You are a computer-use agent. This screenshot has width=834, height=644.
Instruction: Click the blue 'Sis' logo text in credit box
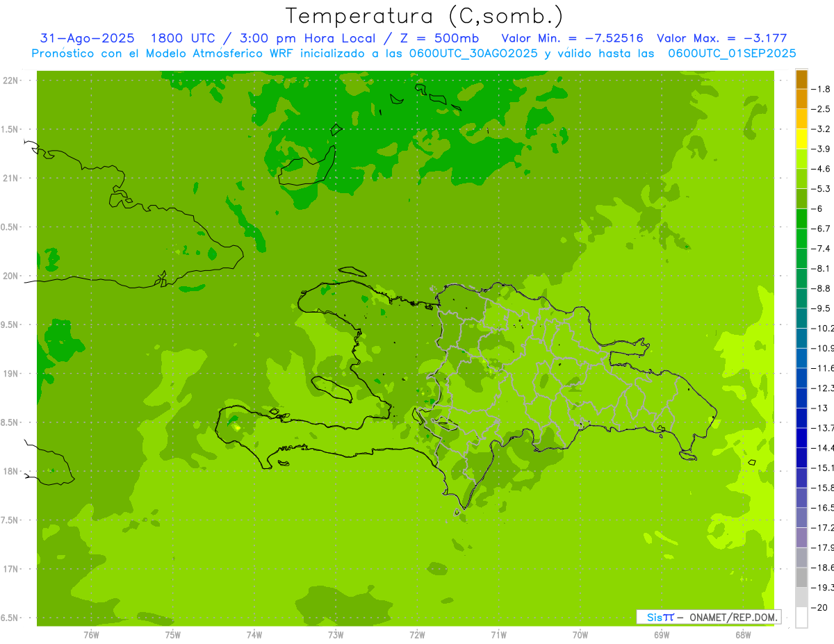[x=654, y=617]
